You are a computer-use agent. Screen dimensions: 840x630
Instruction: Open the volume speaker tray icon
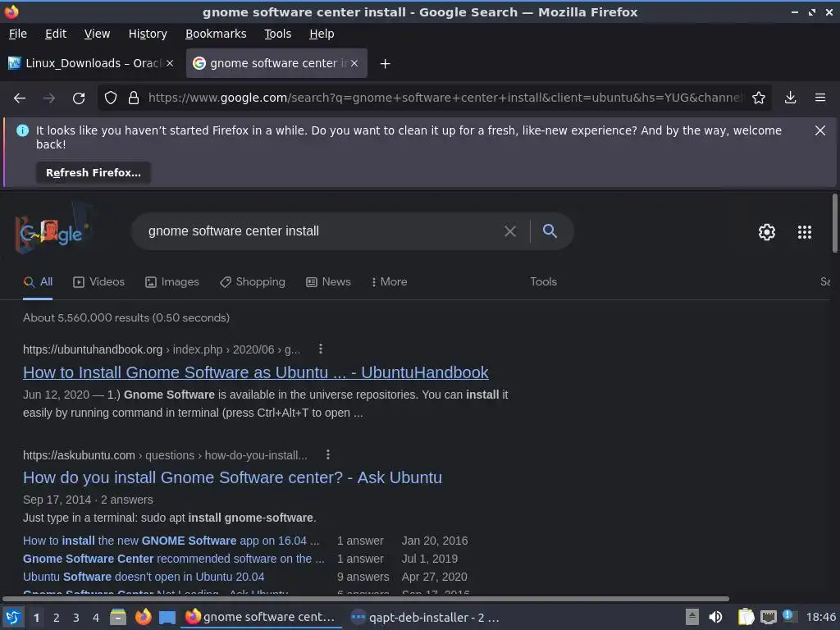[715, 617]
